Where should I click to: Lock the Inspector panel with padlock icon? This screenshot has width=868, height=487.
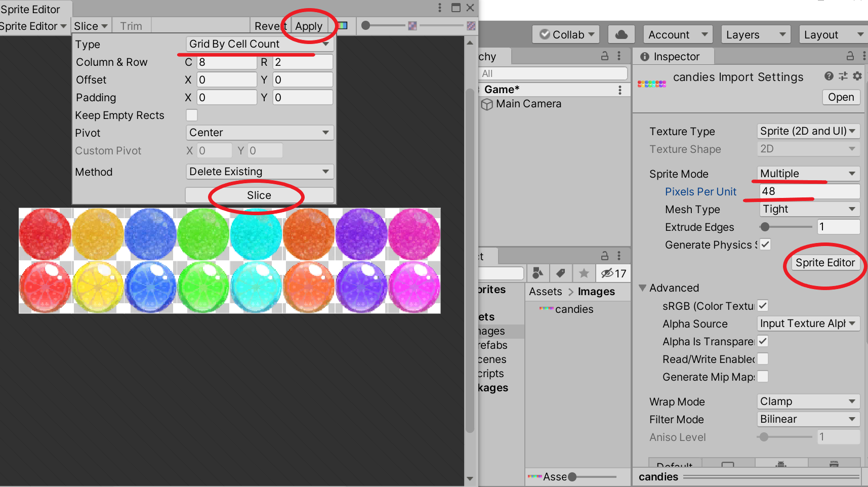click(850, 56)
